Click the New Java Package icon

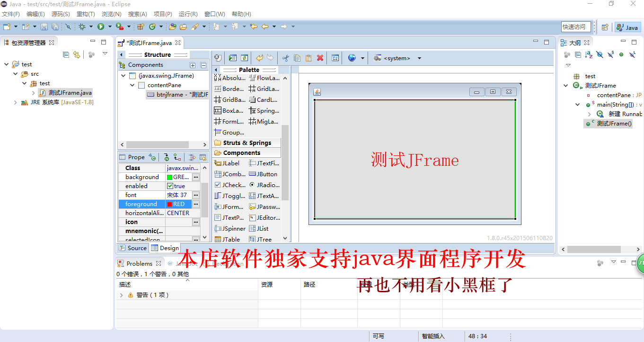coord(141,27)
